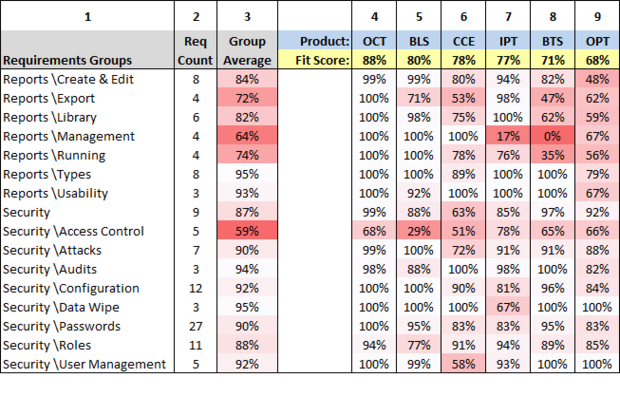The height and width of the screenshot is (397, 620).
Task: Select the BLS product header cell
Action: tap(419, 41)
